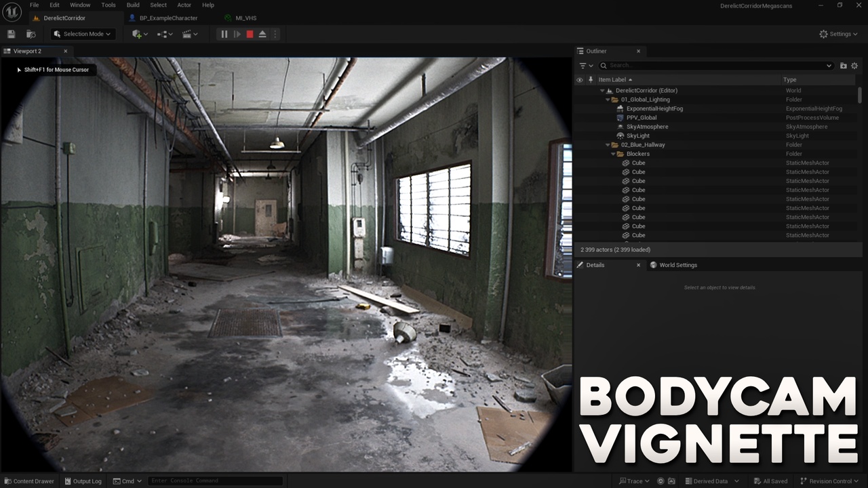Stop the play session with the red square
The height and width of the screenshot is (488, 868).
250,34
